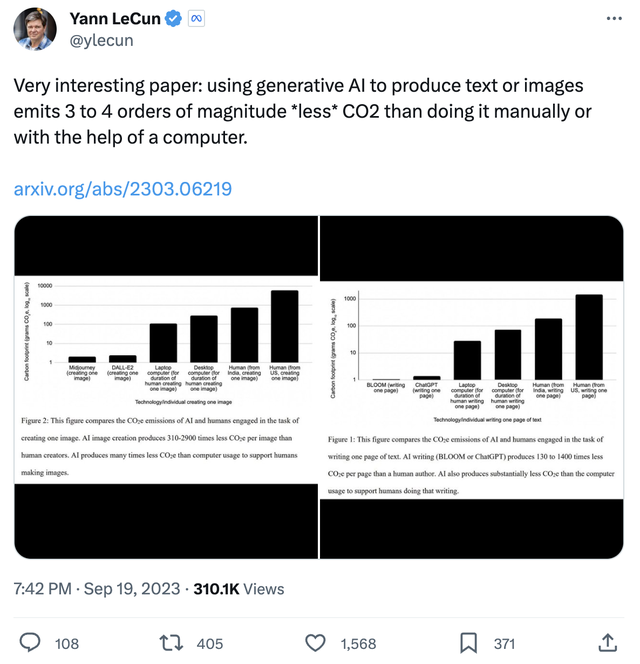
Task: Click the 108 replies count
Action: [66, 643]
